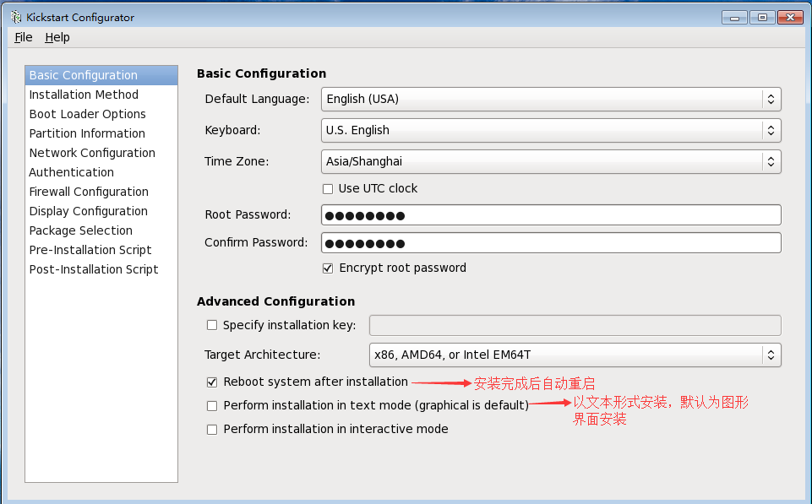Go to Boot Loader Options
812x504 pixels.
click(x=101, y=114)
